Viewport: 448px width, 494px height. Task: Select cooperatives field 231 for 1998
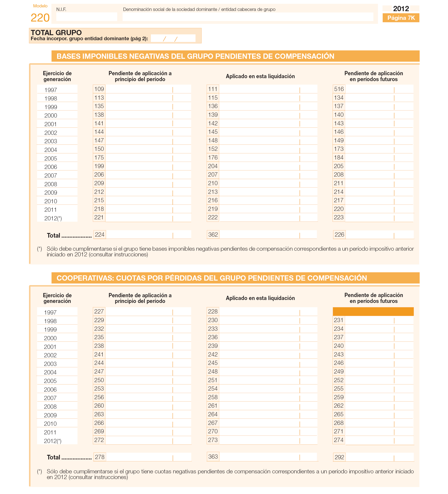click(x=379, y=320)
